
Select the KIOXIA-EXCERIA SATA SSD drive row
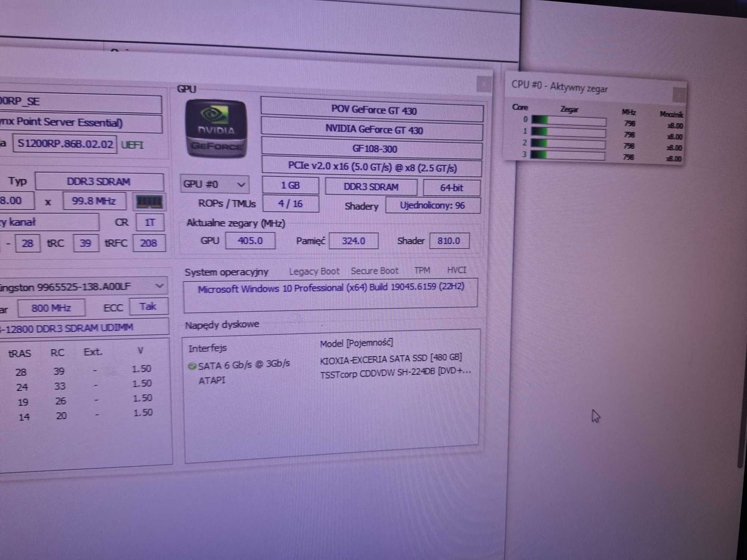(x=391, y=358)
